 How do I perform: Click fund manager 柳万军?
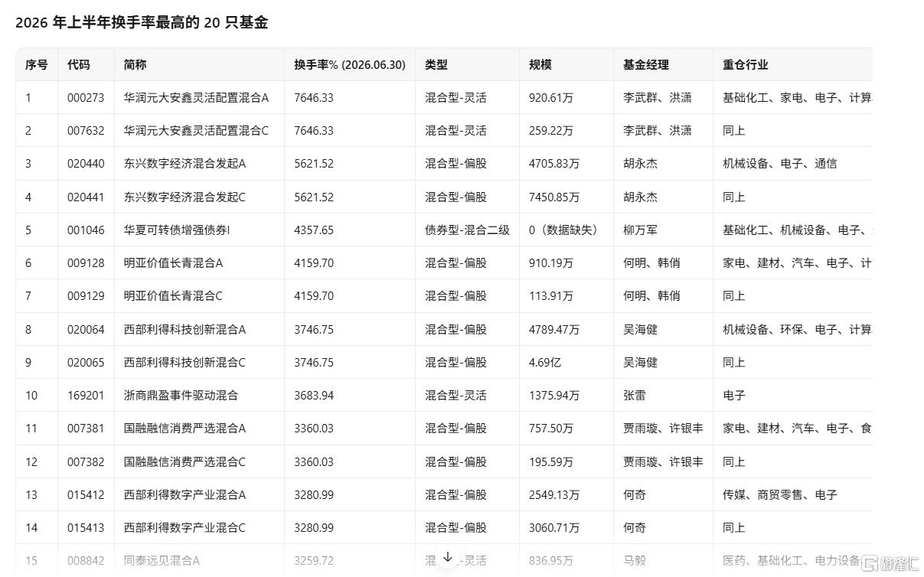click(641, 230)
